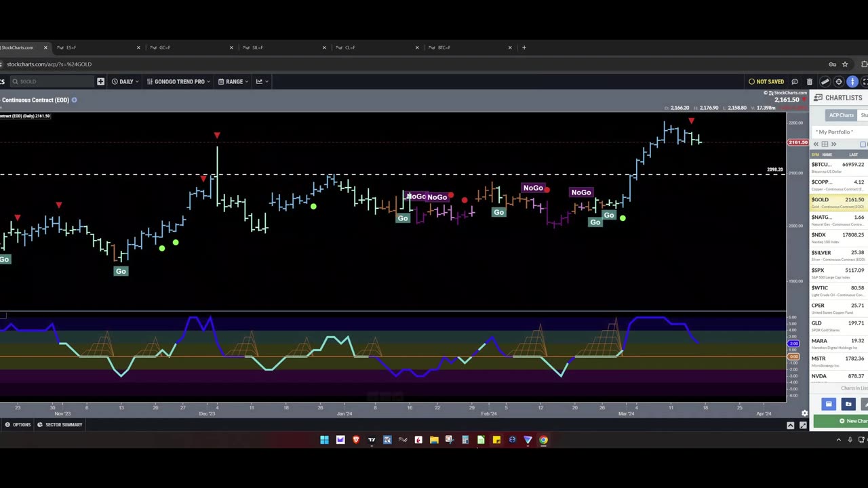Select $SILVER row in chart list
868x488 pixels.
tap(839, 255)
